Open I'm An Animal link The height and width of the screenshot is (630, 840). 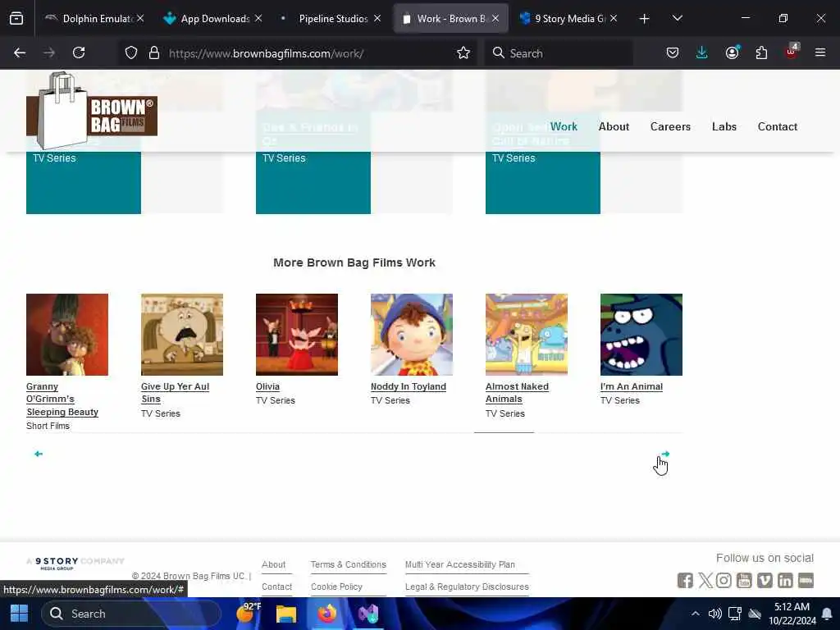pyautogui.click(x=632, y=387)
